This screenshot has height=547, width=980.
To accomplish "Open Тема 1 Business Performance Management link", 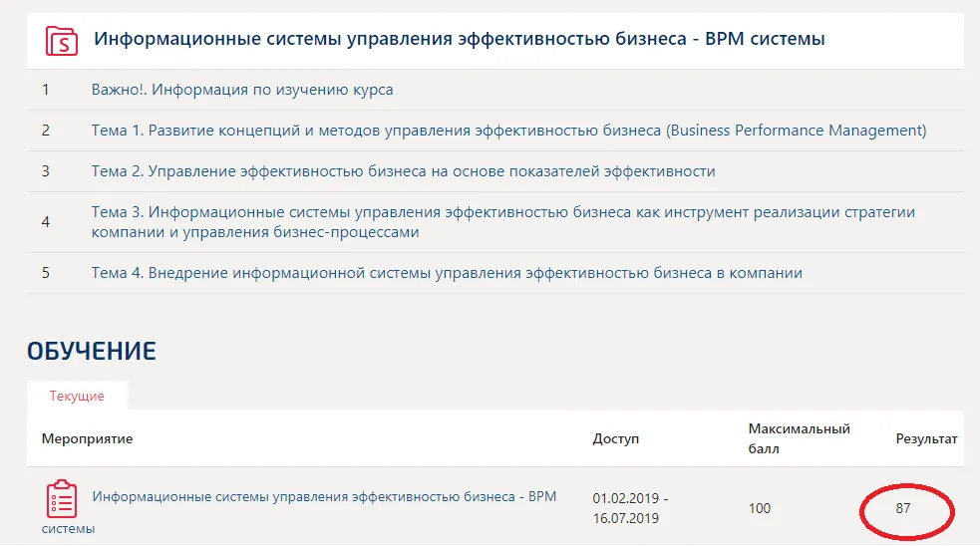I will point(508,130).
